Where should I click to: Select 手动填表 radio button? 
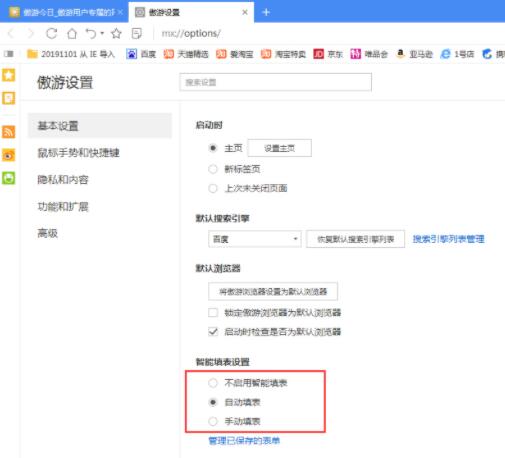[x=213, y=421]
